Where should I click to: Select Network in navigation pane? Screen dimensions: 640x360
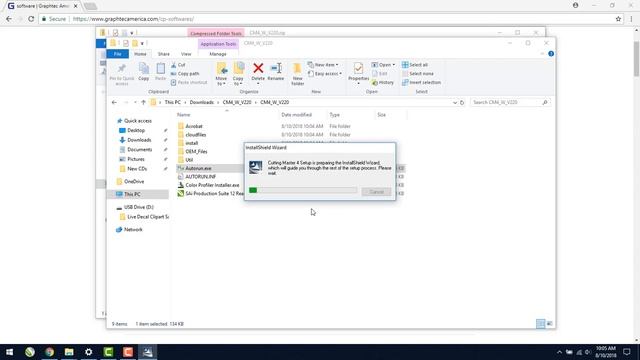click(133, 230)
